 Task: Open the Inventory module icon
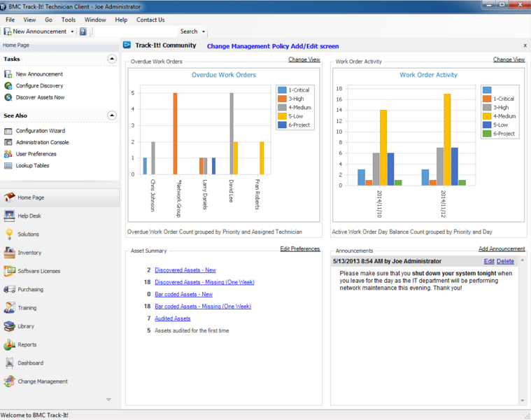coord(9,253)
